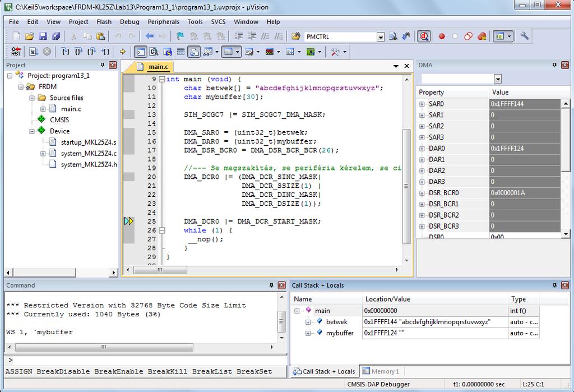Insert a breakpoint with the red dot

point(442,36)
